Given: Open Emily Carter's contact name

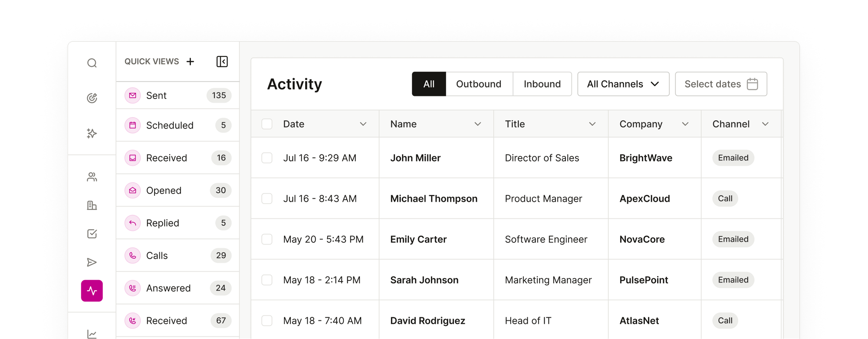Looking at the screenshot, I should (x=418, y=240).
